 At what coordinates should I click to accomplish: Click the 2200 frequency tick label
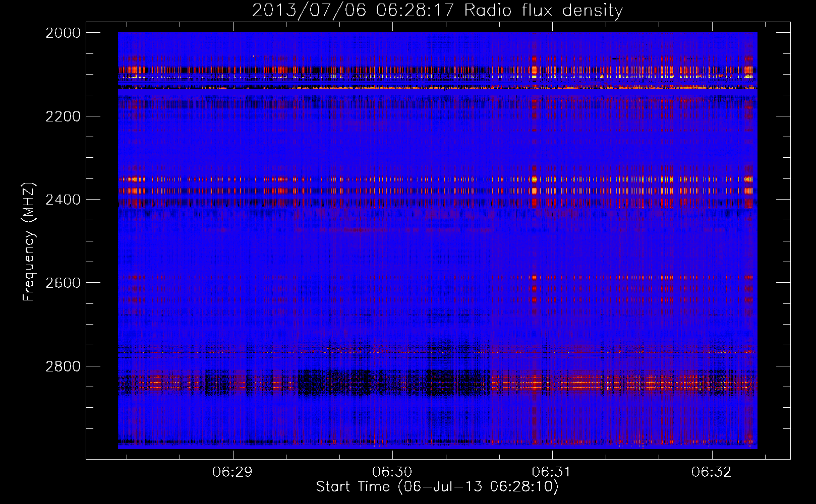[63, 116]
